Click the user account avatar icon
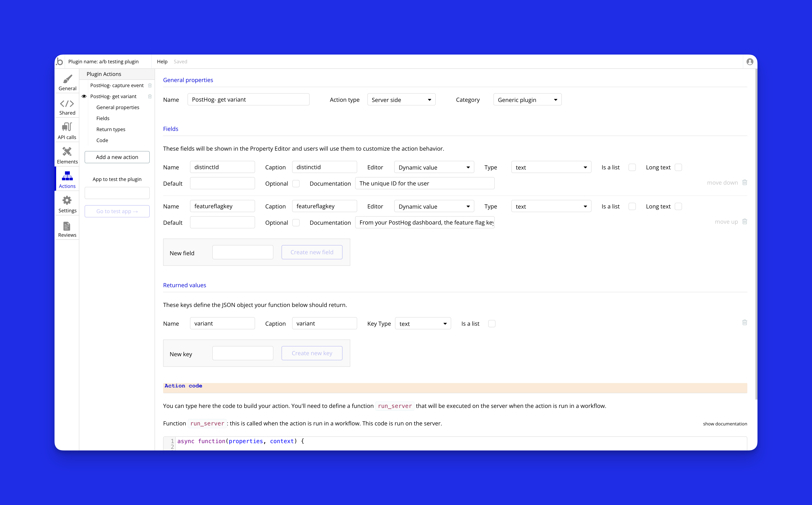The height and width of the screenshot is (505, 812). point(750,62)
